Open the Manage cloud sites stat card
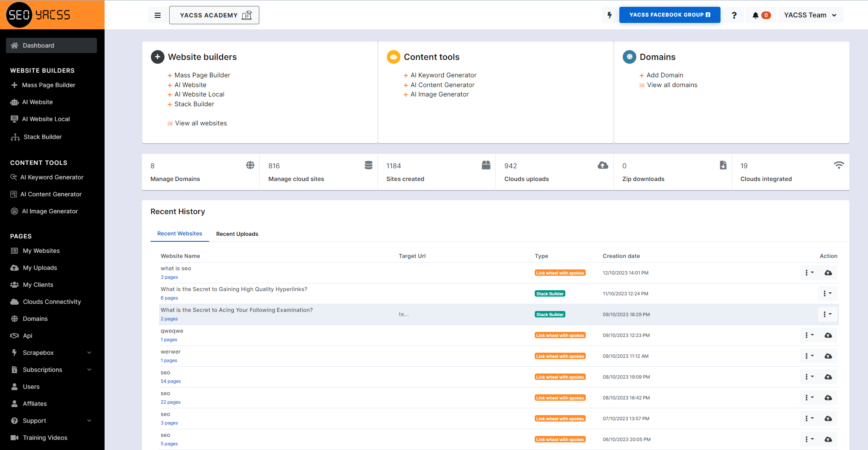The height and width of the screenshot is (450, 868). [319, 172]
